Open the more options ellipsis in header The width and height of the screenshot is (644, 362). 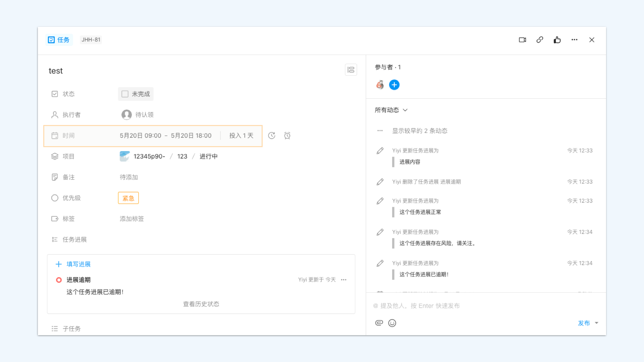575,40
